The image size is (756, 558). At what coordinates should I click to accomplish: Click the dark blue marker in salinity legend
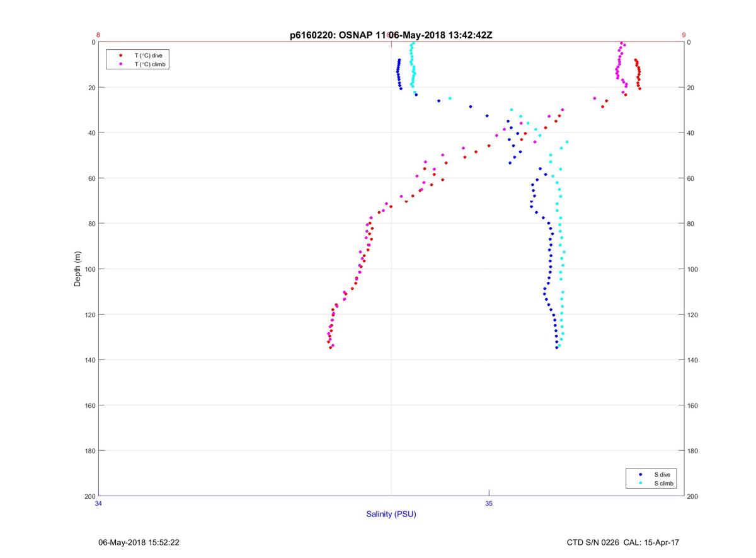[640, 474]
